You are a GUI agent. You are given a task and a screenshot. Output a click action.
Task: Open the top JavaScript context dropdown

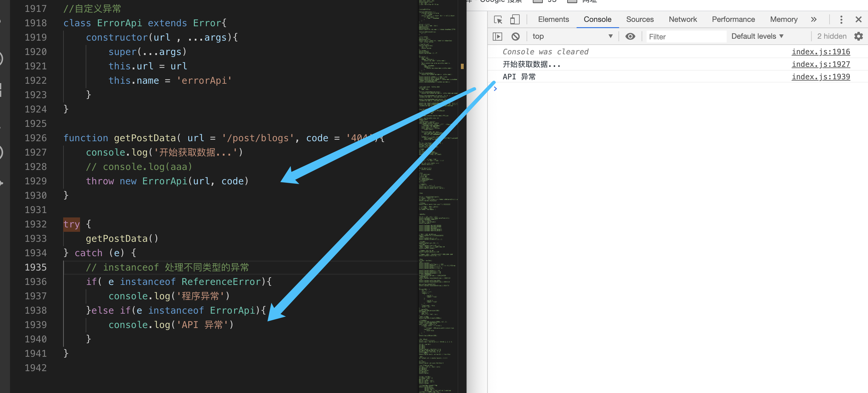pos(572,36)
